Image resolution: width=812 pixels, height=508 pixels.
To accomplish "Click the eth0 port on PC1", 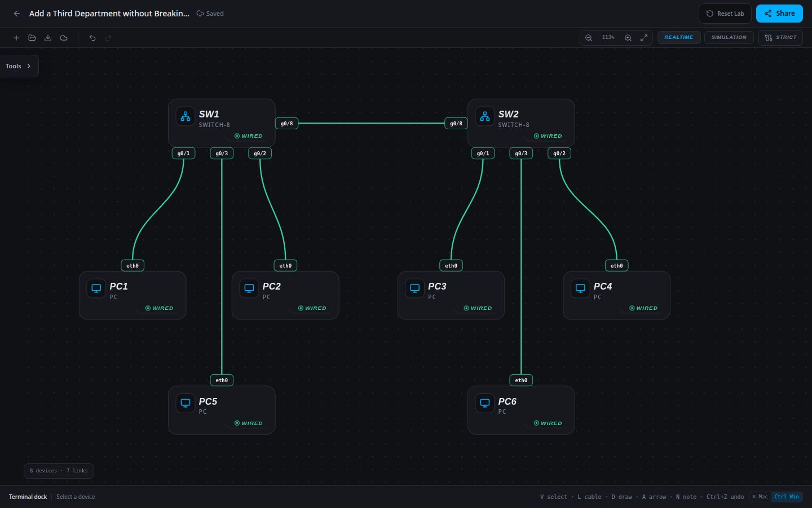I will (133, 266).
